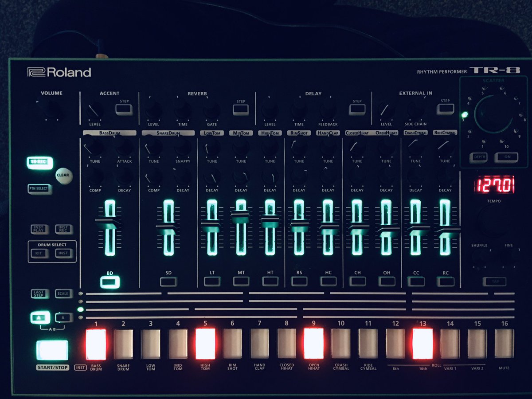This screenshot has height=399, width=532.
Task: Click the LAST STEP button
Action: 39,293
